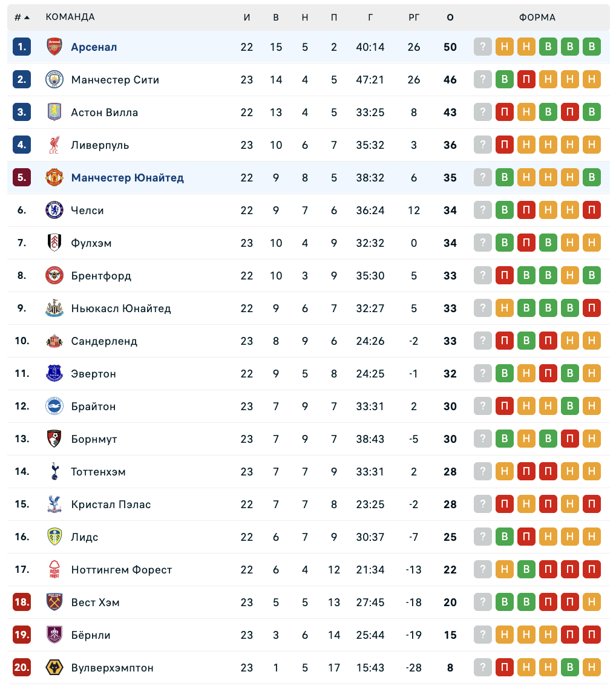Click the Tottenham crest icon

pos(54,471)
